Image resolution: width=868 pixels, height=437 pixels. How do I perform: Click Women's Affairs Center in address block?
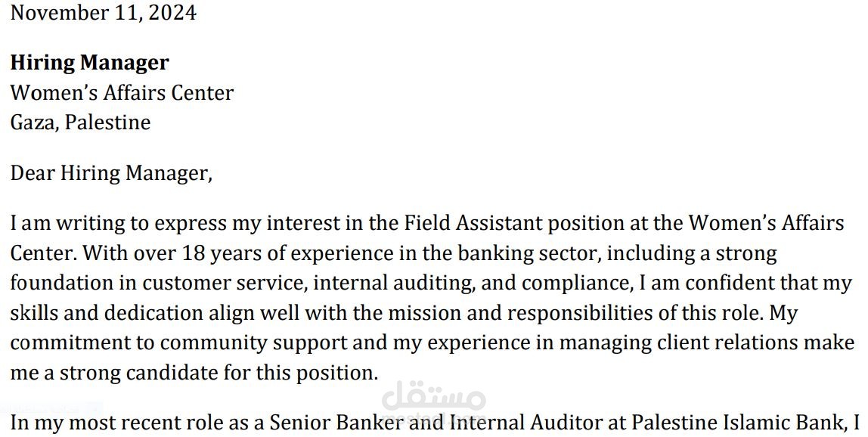(122, 92)
